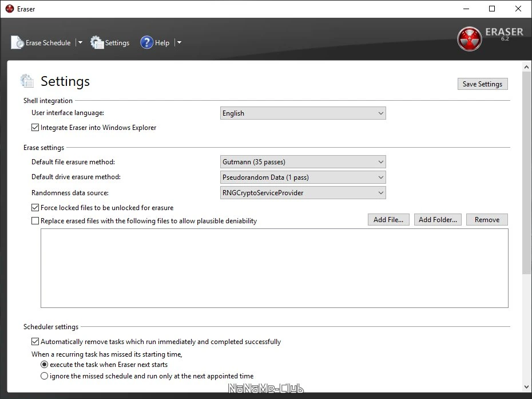Screen dimensions: 532x399
Task: Maximize the Eraser window
Action: [x=492, y=9]
